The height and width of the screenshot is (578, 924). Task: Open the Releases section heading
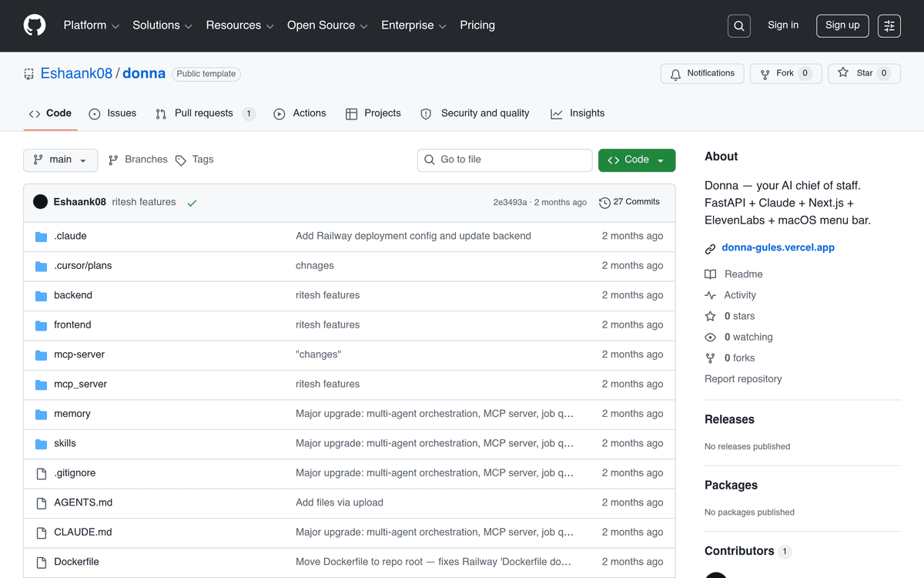[729, 420]
